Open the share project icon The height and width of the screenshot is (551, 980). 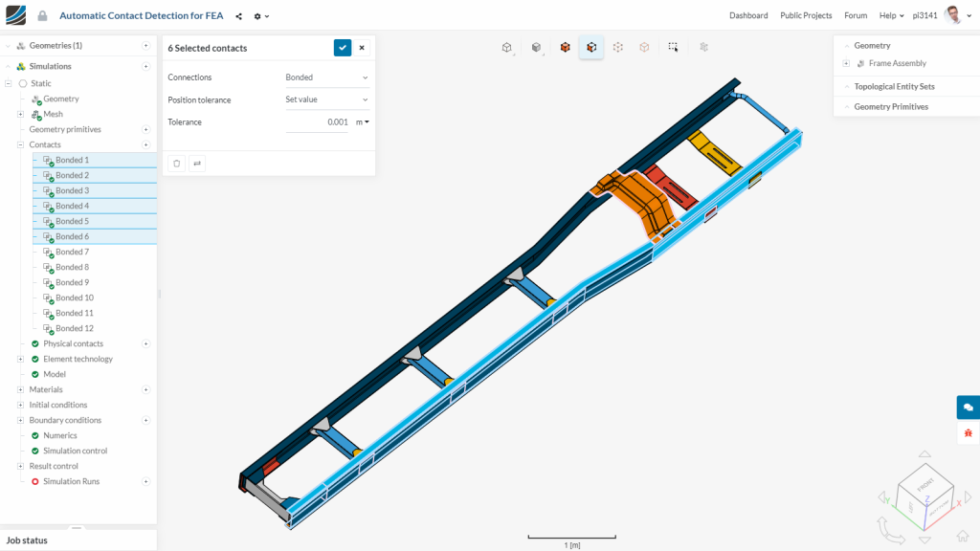point(239,16)
